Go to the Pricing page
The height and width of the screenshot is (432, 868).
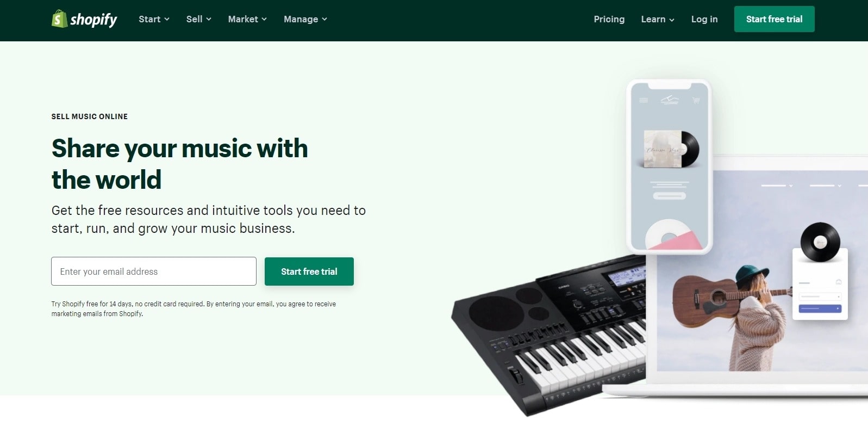tap(609, 19)
